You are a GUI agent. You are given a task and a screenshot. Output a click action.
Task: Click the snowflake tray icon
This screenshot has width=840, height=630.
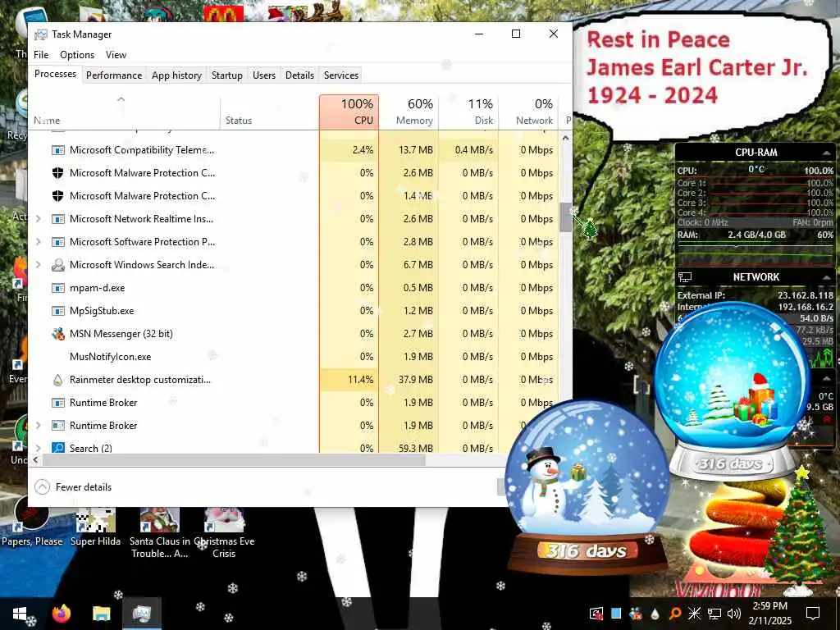[694, 614]
